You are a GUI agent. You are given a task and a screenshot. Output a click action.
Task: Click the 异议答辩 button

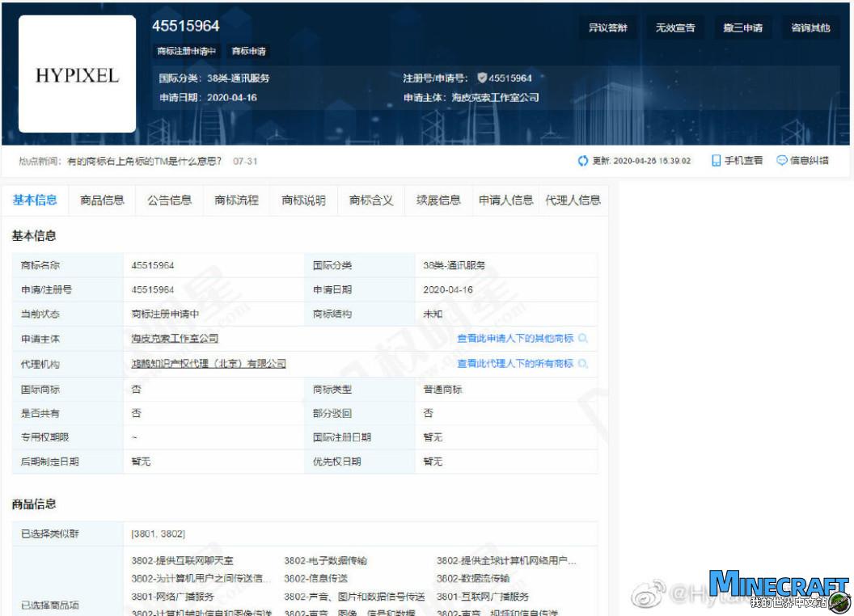pyautogui.click(x=607, y=27)
